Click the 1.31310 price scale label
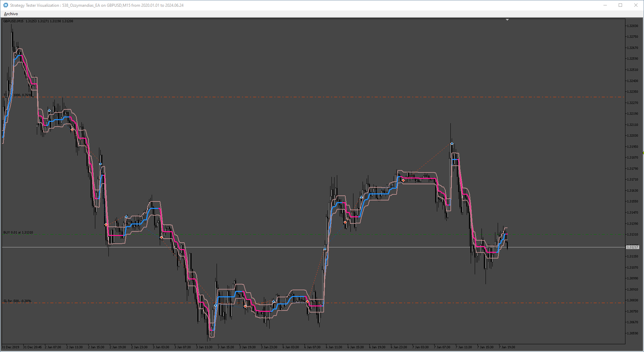This screenshot has height=352, width=644. [x=633, y=235]
